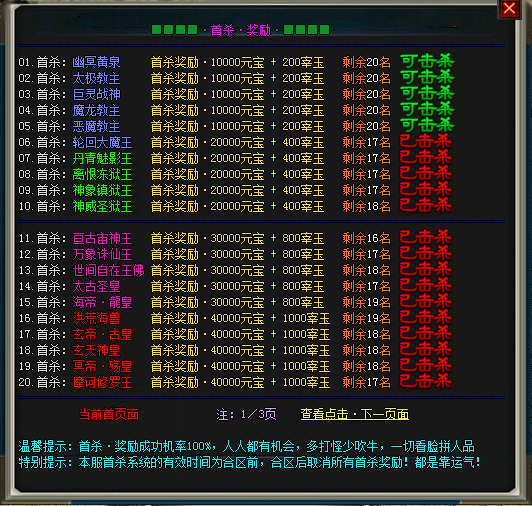Click 可击杀 for 恶魔教主 row
Viewport: 532px width, 506px height.
tap(427, 126)
